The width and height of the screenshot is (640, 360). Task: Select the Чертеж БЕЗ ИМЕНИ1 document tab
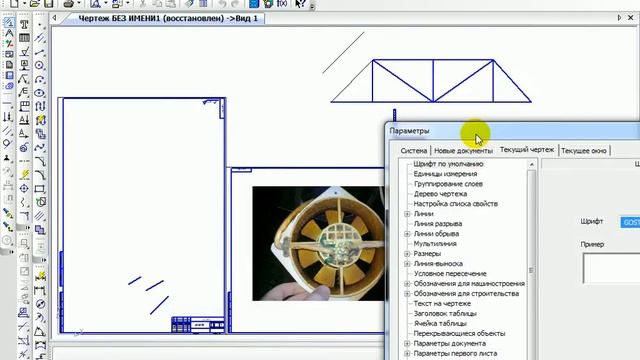pyautogui.click(x=168, y=18)
